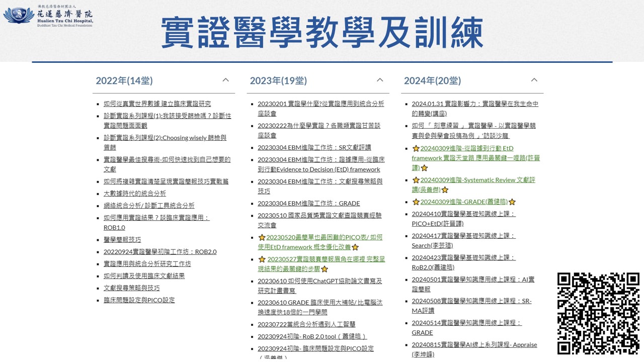Viewport: 644px width, 362px height.
Task: Click star after 20240309進階-GRADE(蕭健皓)
Action: point(512,202)
